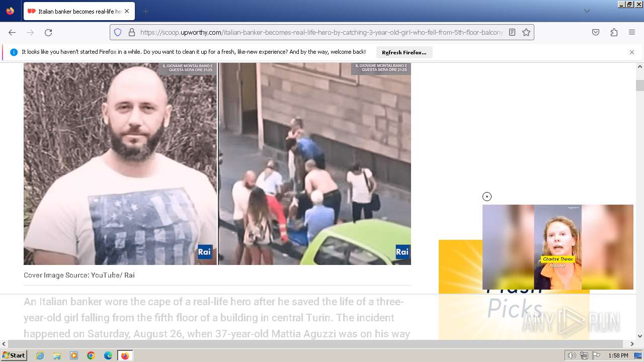Screen dimensions: 644x362
Task: Open the volume speaker tray icon
Action: point(572,355)
